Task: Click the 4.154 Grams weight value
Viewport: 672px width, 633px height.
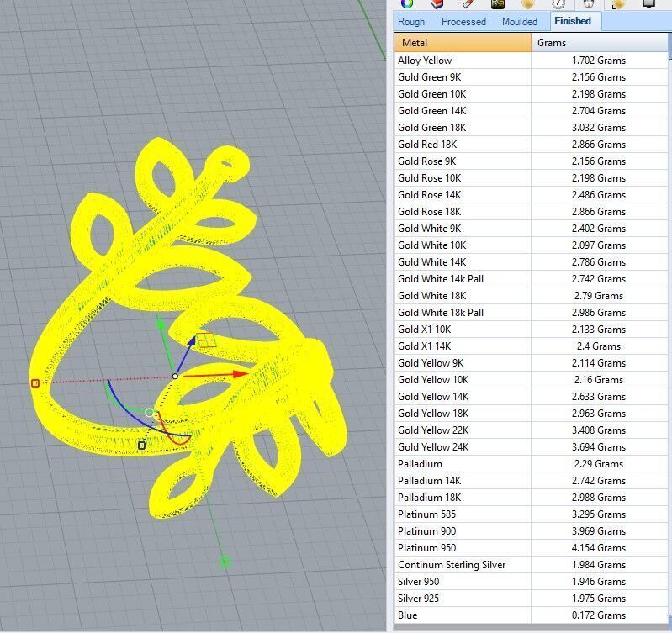Action: click(x=599, y=548)
